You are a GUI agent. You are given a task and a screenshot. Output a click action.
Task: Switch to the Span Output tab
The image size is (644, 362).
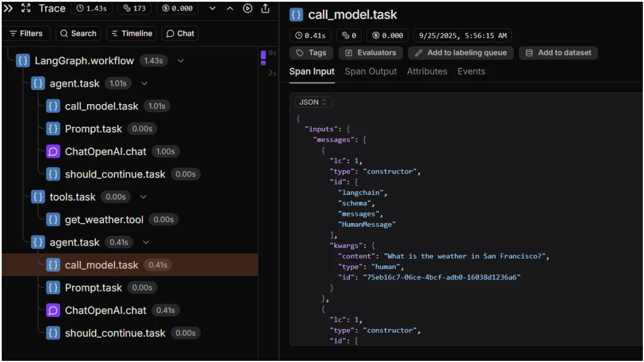370,72
